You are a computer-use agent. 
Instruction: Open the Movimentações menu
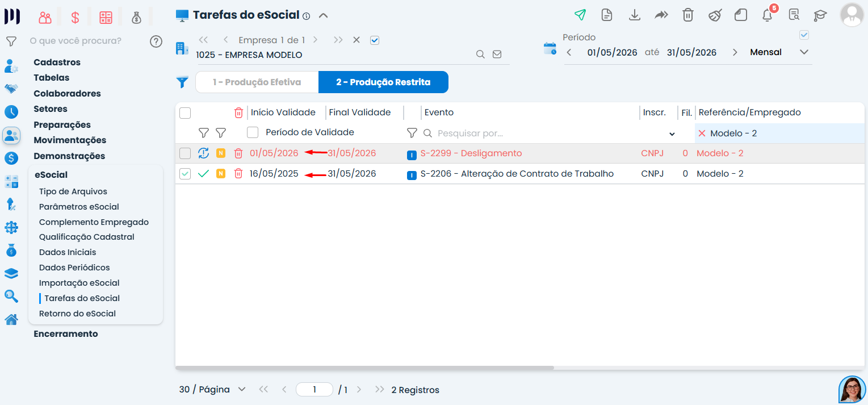70,140
